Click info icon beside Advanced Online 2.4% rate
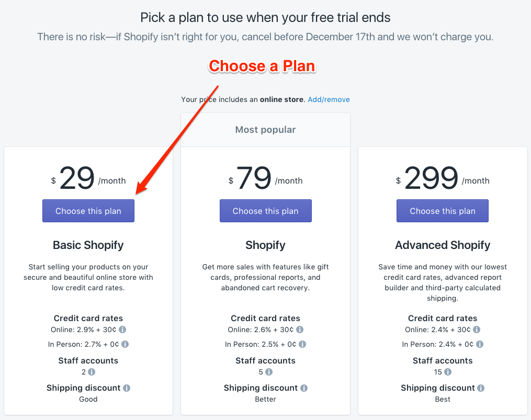Viewport: 531px width, 420px height. pyautogui.click(x=477, y=330)
